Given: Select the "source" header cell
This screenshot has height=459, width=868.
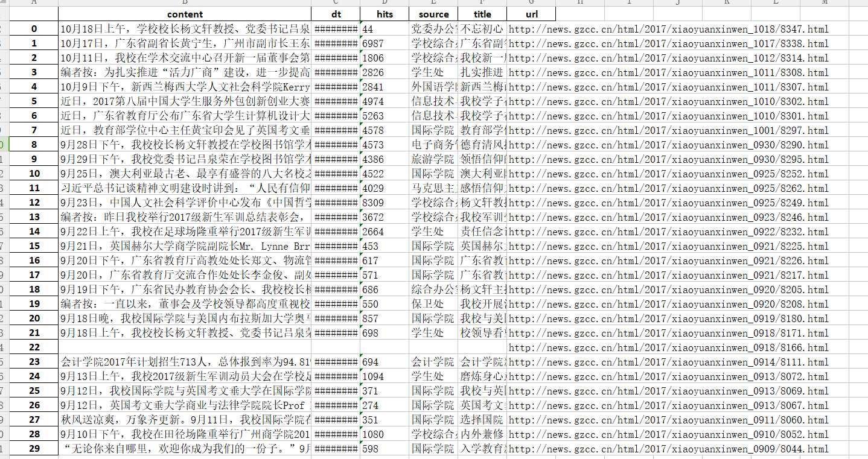Looking at the screenshot, I should click(433, 14).
